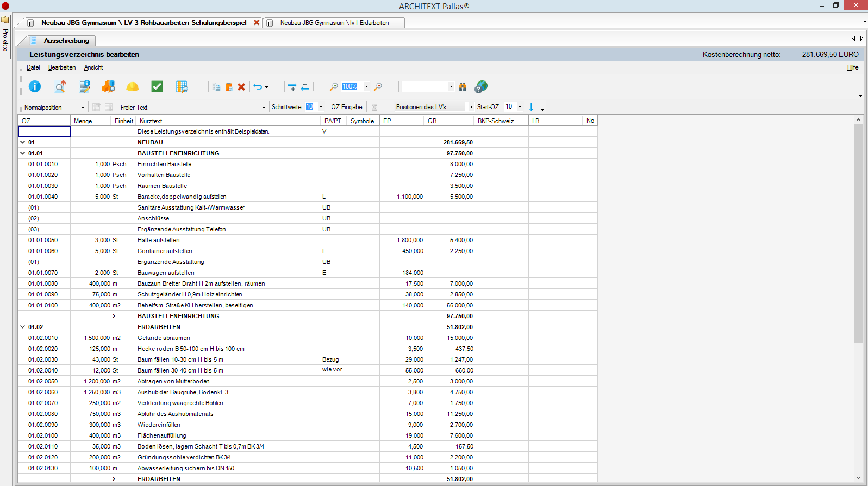Screen dimensions: 868x486
Task: Collapse the 01 NEUBAU tree row
Action: (x=23, y=142)
